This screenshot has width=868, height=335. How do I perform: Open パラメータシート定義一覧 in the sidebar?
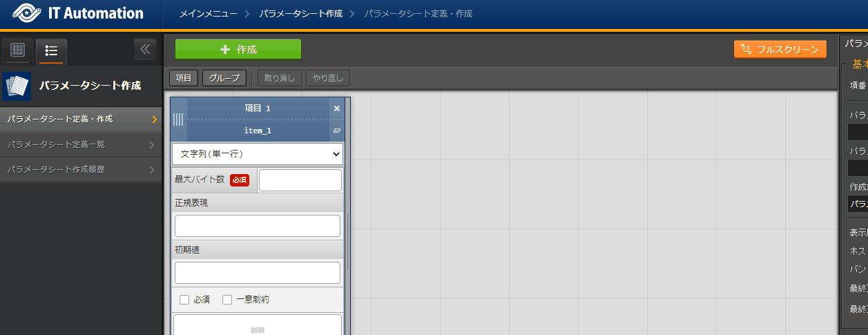(81, 144)
